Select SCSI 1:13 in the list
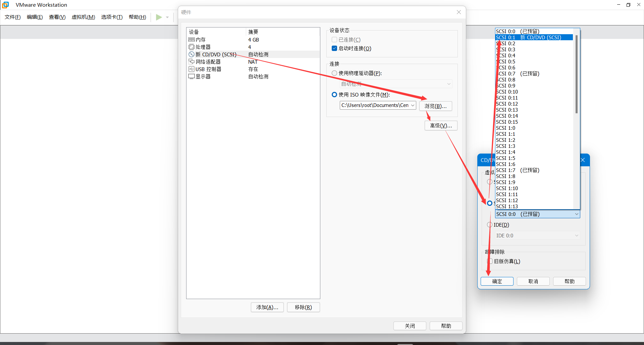The height and width of the screenshot is (345, 644). (534, 206)
